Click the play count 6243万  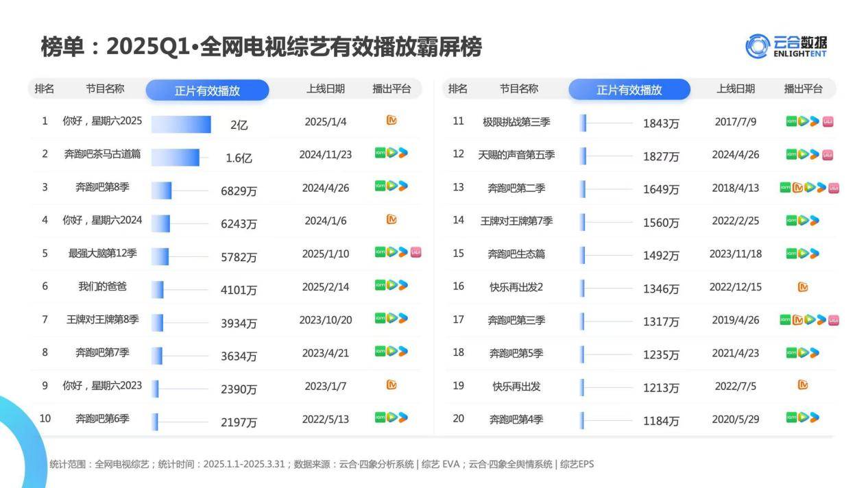[239, 224]
